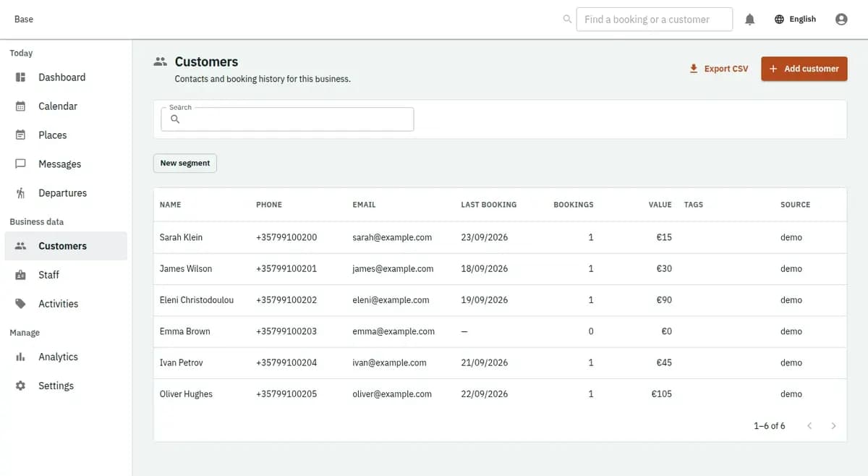Click the plus icon on Add customer

773,69
